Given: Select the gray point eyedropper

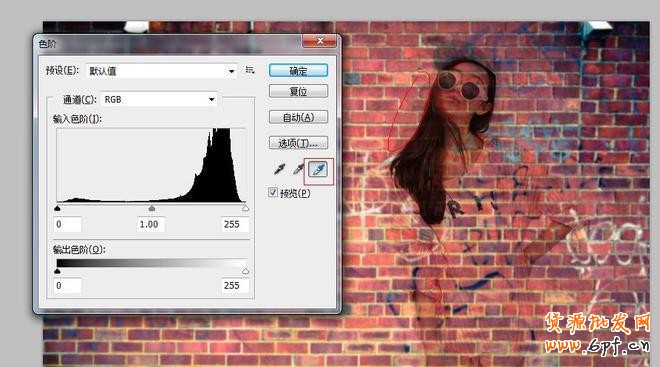Looking at the screenshot, I should 298,169.
